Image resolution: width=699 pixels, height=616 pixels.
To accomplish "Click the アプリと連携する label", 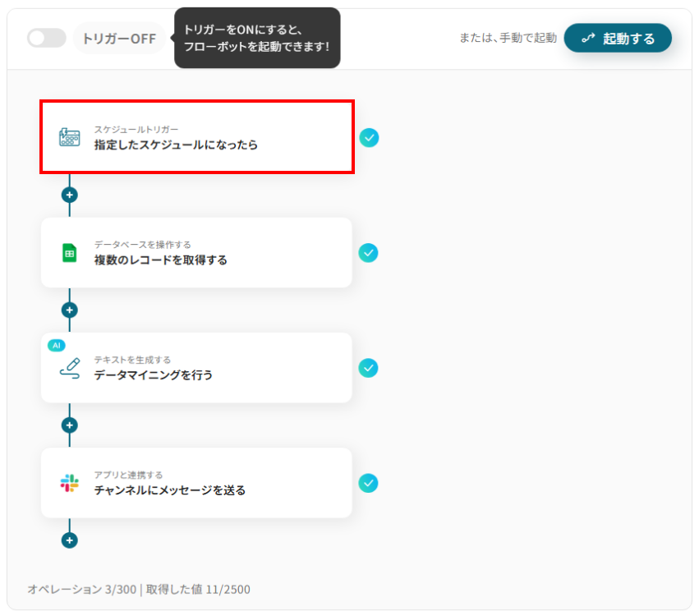I will (128, 475).
